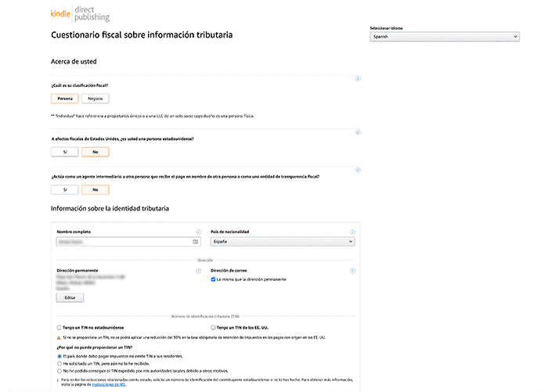Toggle 'La misma que la dirección permanente' checkbox
The image size is (548, 392).
213,279
